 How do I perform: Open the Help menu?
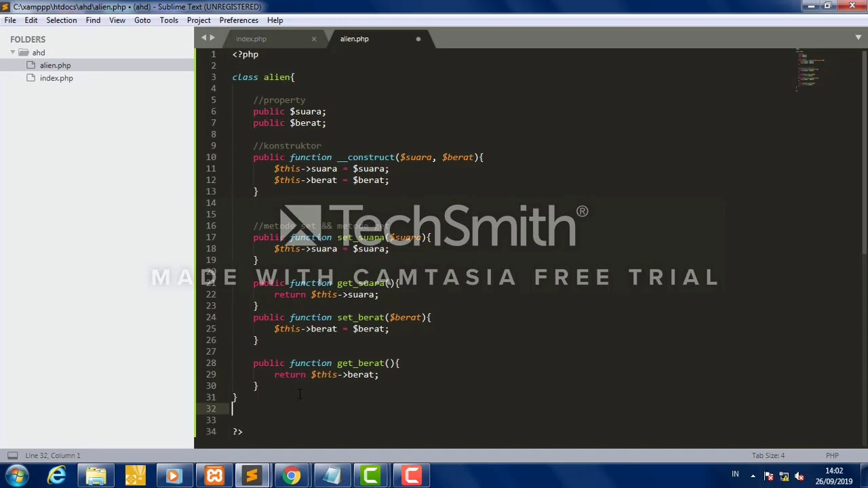(x=275, y=20)
